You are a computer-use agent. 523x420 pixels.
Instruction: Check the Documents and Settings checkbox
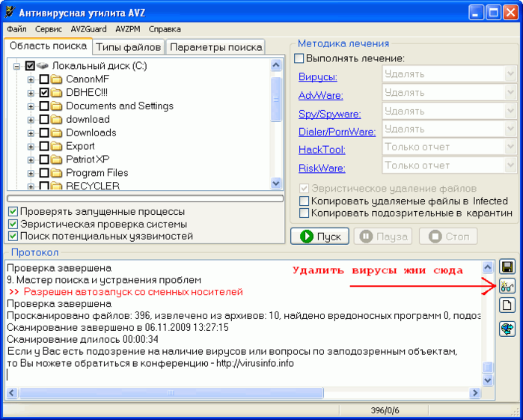44,106
